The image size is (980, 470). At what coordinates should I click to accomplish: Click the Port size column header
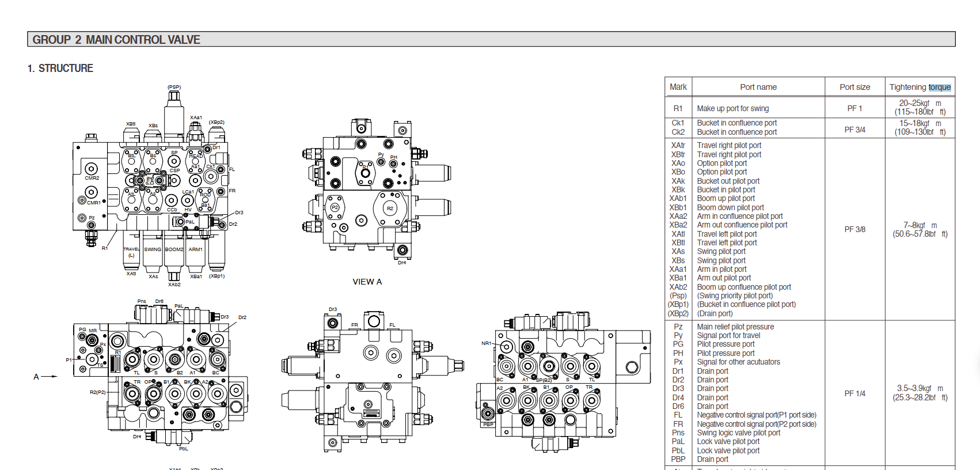tap(855, 87)
